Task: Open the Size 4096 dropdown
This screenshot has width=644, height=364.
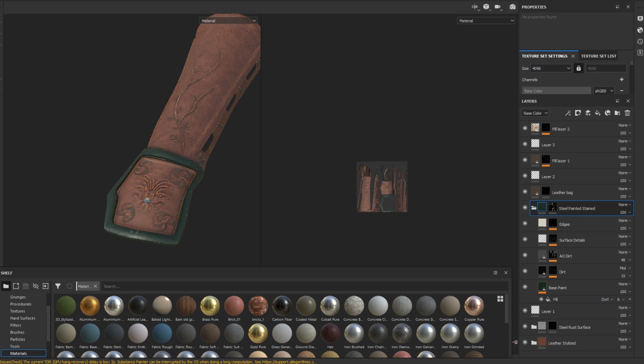Action: coord(551,68)
